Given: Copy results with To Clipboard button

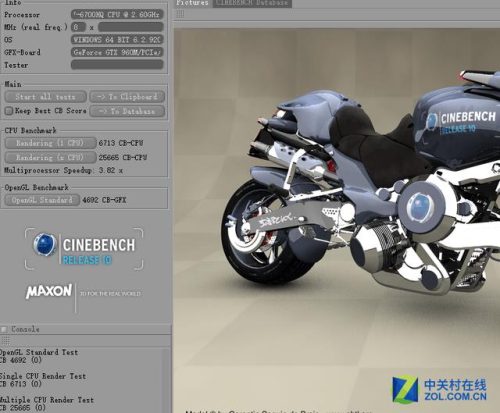Looking at the screenshot, I should (127, 97).
